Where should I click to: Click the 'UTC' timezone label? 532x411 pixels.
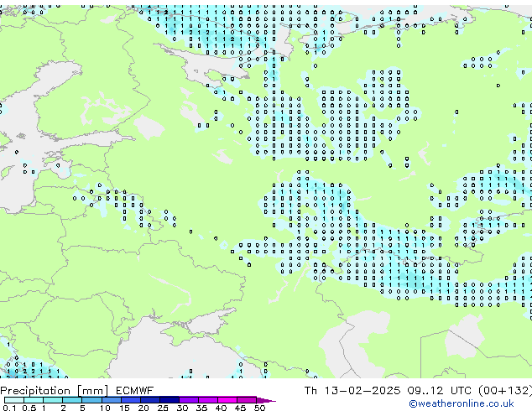pyautogui.click(x=461, y=391)
